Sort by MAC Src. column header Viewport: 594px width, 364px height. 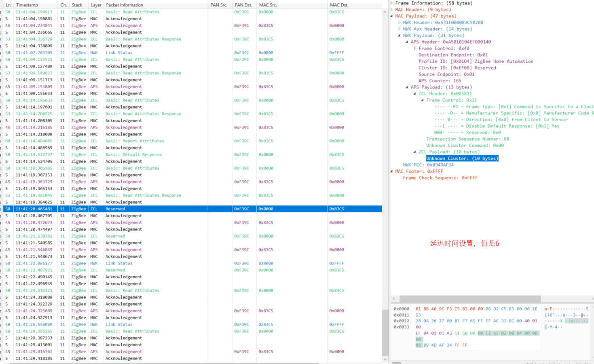click(x=292, y=5)
